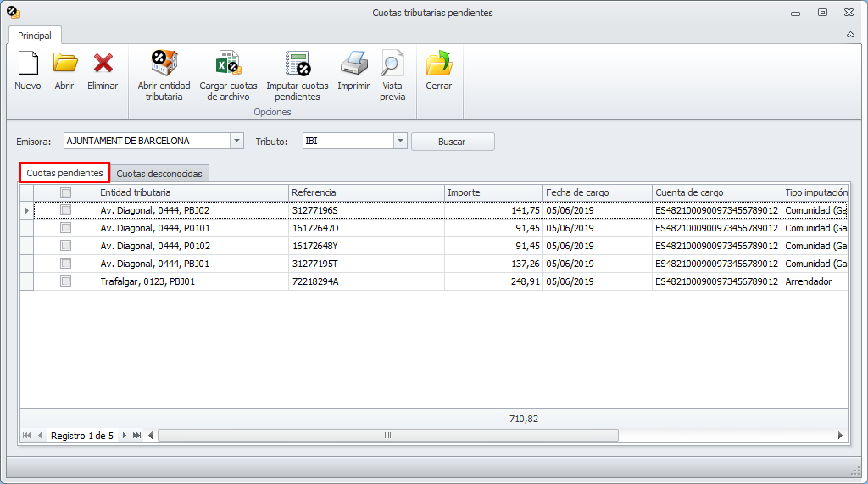
Task: Expand the Emisora dropdown
Action: click(x=237, y=142)
